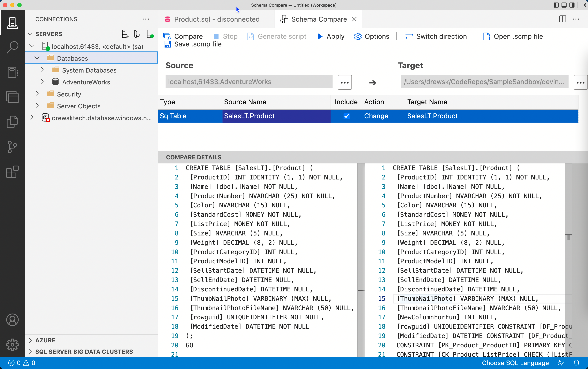Screen dimensions: 588x369
Task: Click Apply in schema compare toolbar
Action: point(331,36)
